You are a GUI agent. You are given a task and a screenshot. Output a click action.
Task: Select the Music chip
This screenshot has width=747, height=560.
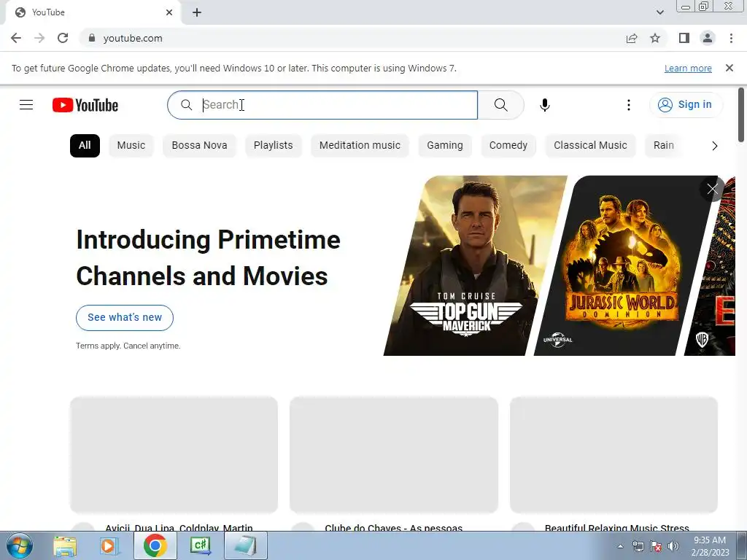[x=131, y=146]
